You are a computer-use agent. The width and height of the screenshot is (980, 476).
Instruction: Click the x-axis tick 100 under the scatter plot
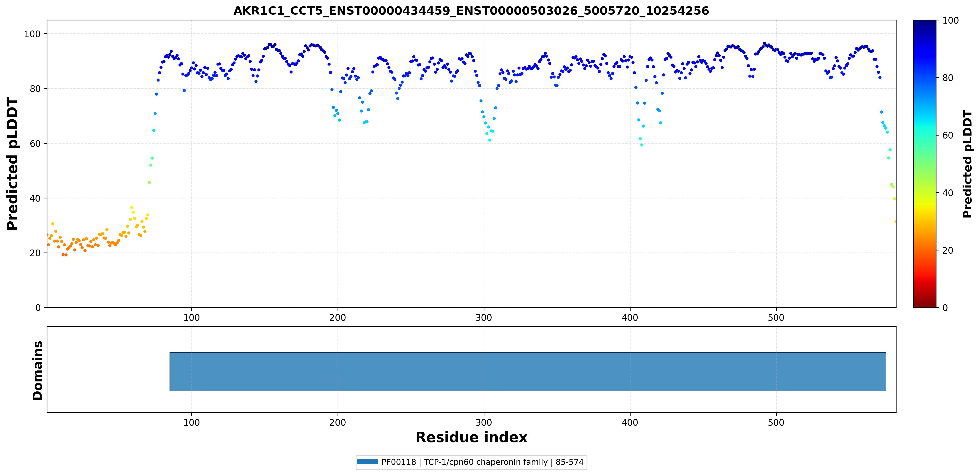click(191, 318)
